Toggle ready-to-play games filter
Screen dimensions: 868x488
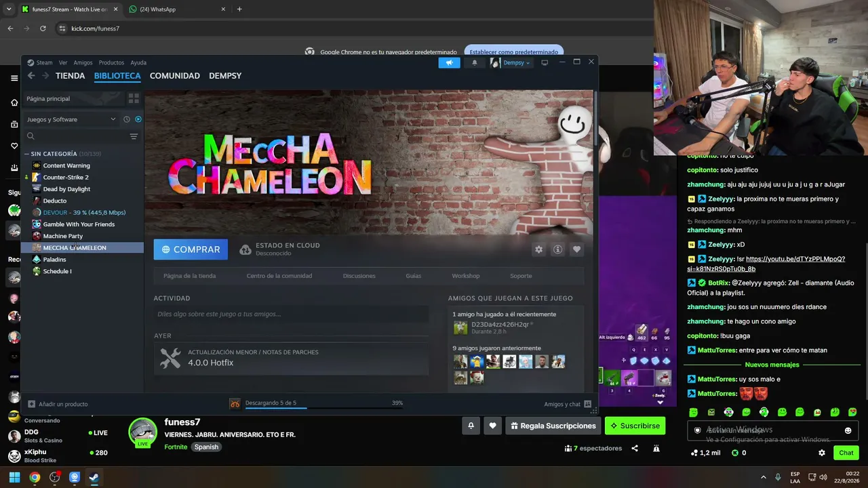point(138,119)
